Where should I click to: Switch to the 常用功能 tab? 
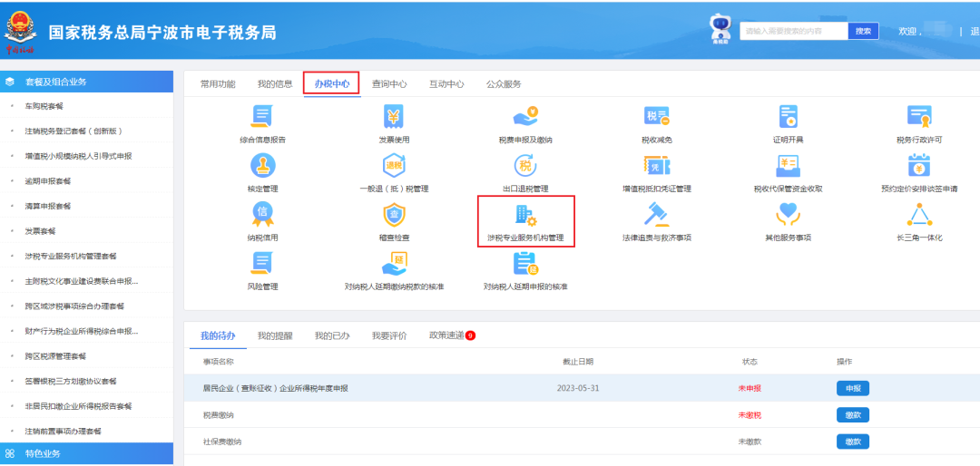coord(218,83)
